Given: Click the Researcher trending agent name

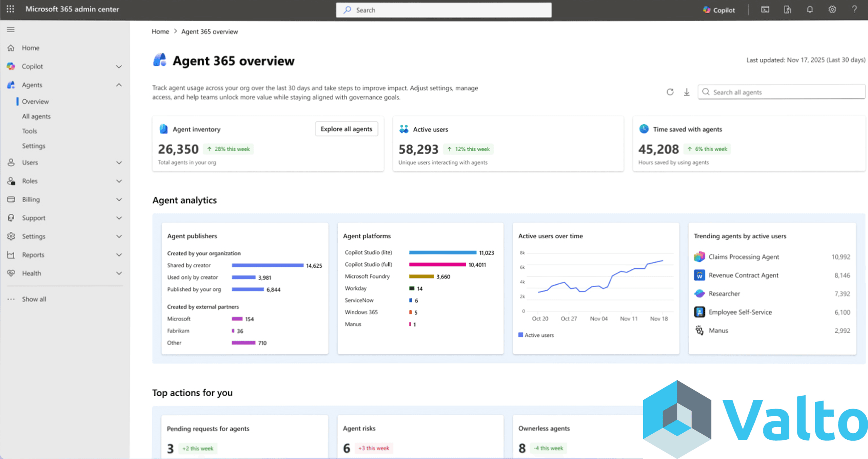Looking at the screenshot, I should [724, 293].
